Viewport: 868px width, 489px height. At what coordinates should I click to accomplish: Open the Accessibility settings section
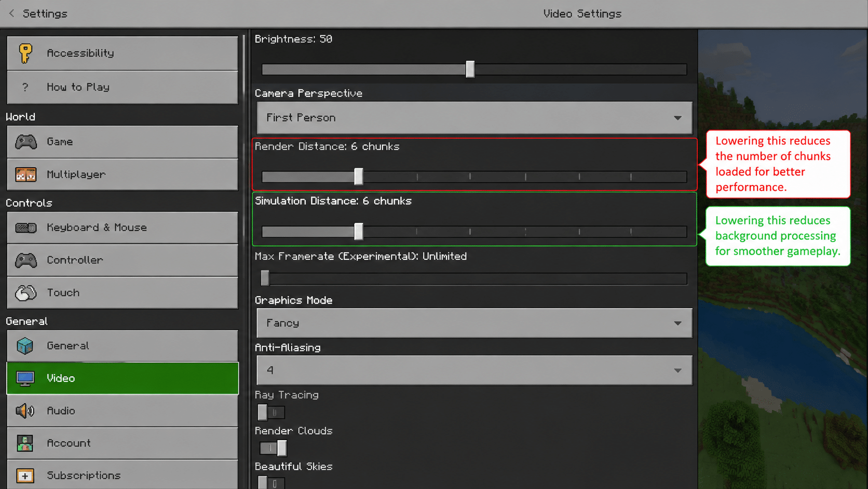(x=123, y=53)
